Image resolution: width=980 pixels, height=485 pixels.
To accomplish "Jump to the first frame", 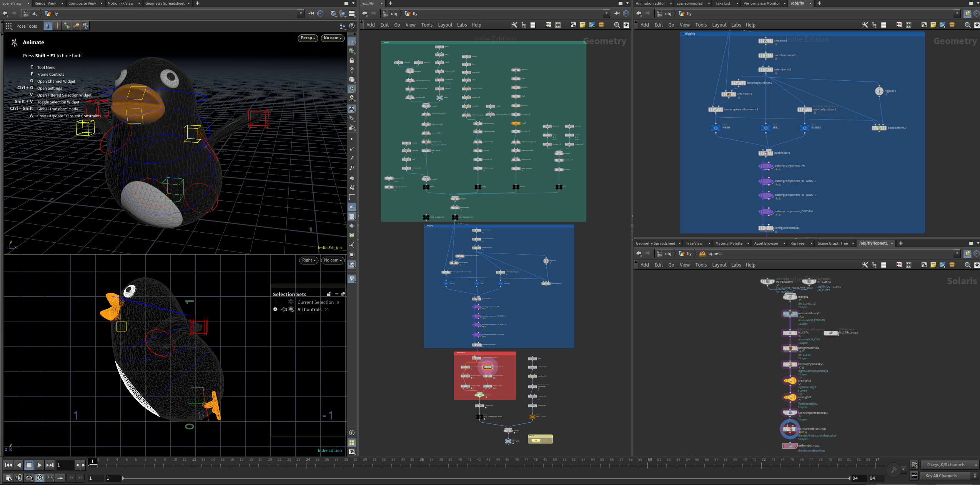I will coord(8,465).
